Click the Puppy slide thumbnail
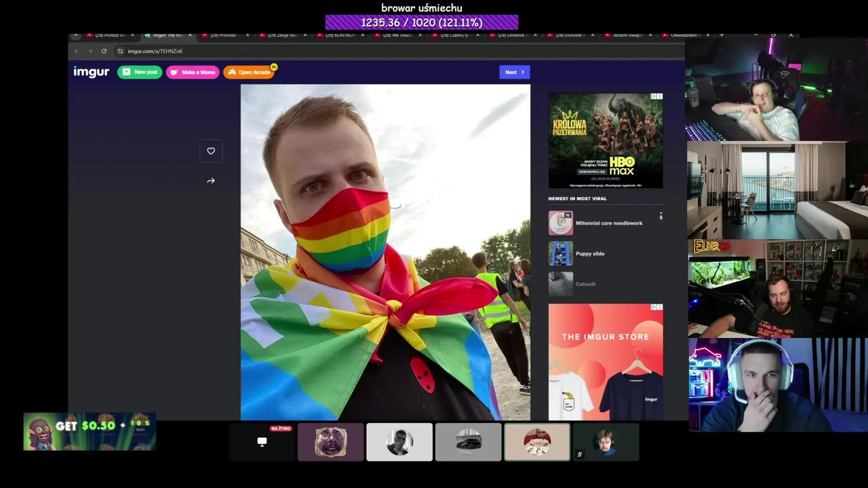Viewport: 868px width, 488px height. pos(561,253)
